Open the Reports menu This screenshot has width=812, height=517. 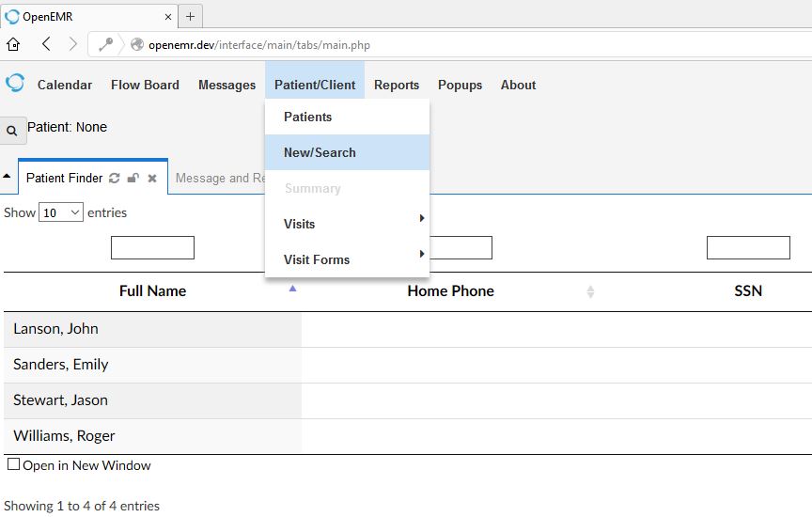(397, 85)
